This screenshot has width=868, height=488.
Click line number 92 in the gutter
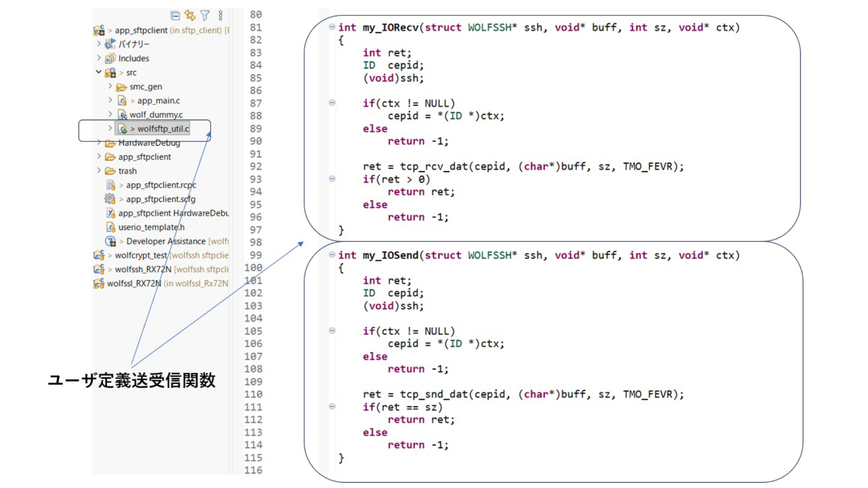(255, 167)
